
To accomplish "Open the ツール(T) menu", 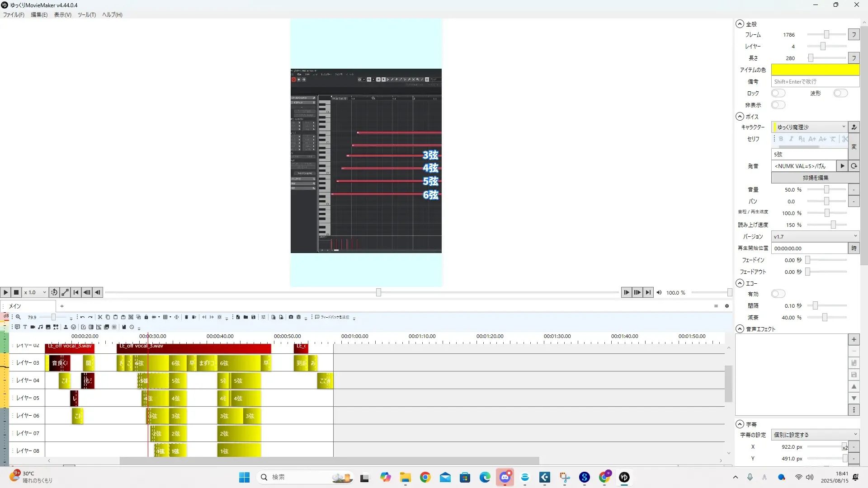I will (x=86, y=14).
